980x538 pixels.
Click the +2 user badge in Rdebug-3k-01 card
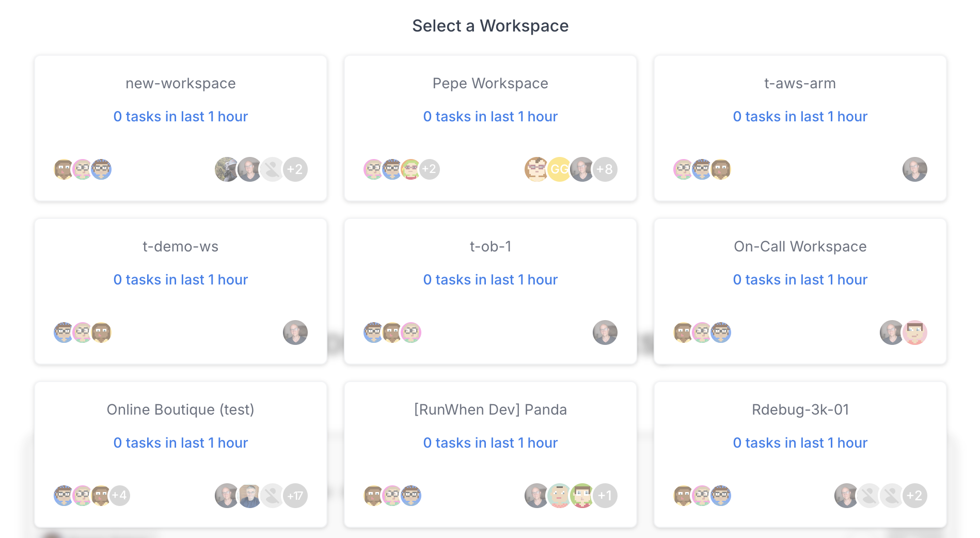pos(914,496)
